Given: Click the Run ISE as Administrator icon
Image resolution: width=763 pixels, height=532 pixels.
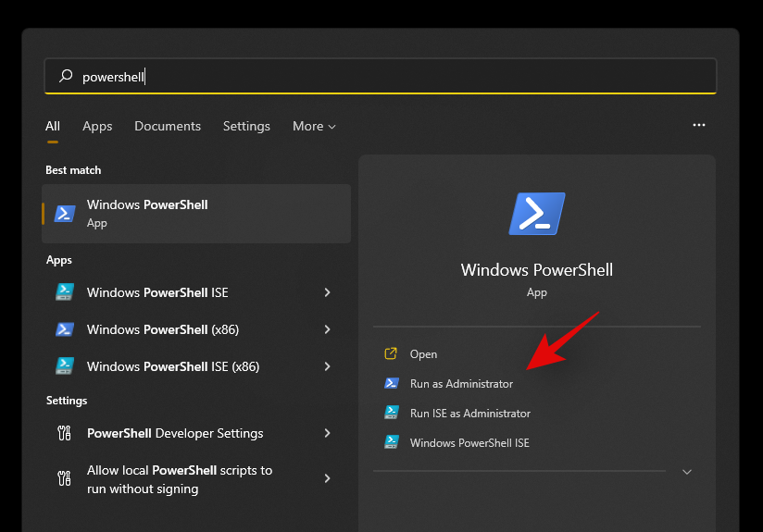Looking at the screenshot, I should pos(391,413).
